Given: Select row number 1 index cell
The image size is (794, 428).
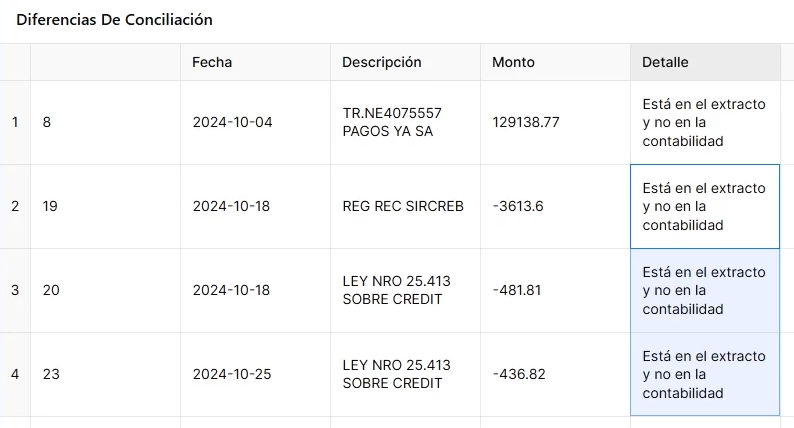Looking at the screenshot, I should pyautogui.click(x=15, y=122).
